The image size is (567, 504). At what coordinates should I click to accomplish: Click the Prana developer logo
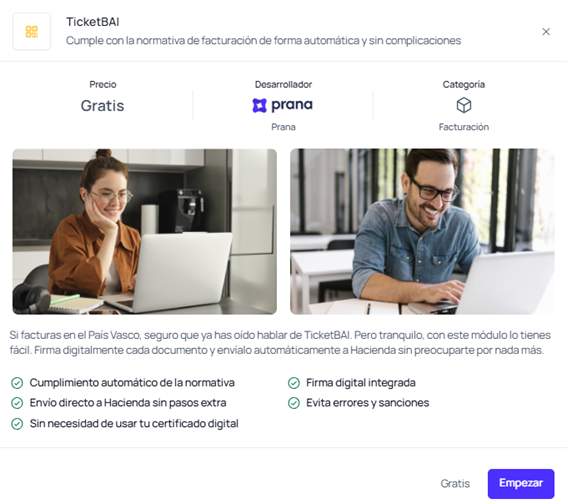(x=283, y=105)
